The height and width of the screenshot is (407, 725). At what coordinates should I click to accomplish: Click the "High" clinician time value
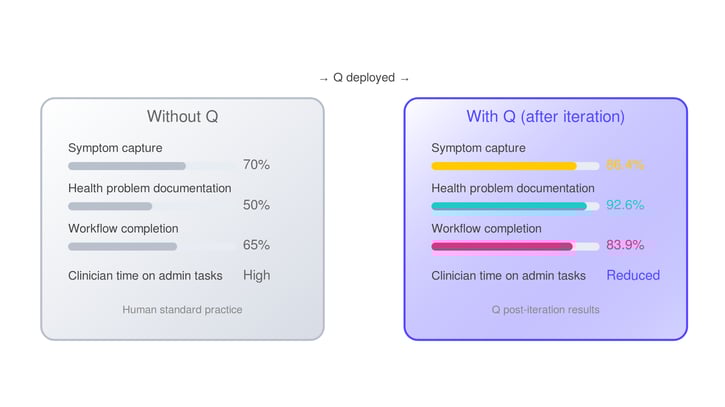point(256,275)
